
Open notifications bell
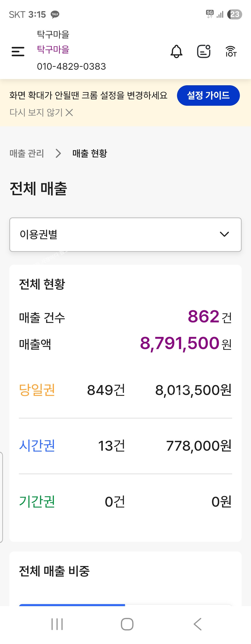pyautogui.click(x=176, y=51)
